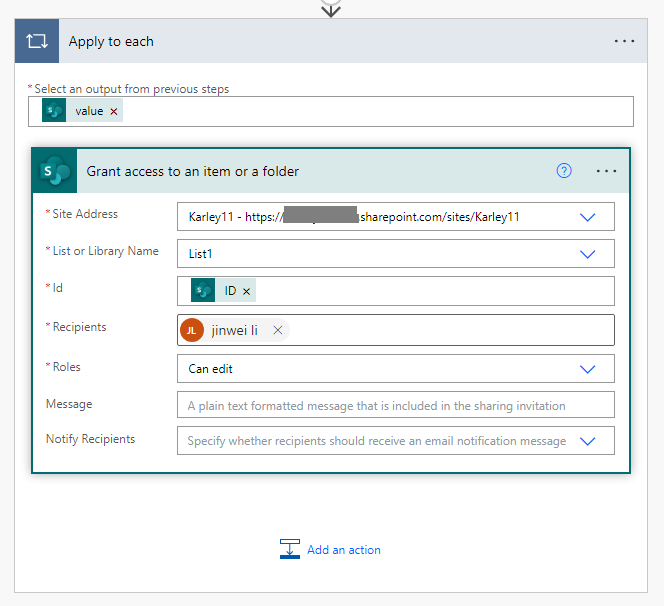Open help for Grant access action
664x606 pixels.
(564, 171)
